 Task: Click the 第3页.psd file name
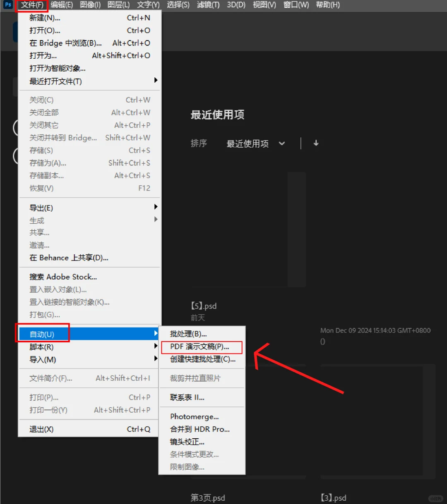click(x=208, y=498)
